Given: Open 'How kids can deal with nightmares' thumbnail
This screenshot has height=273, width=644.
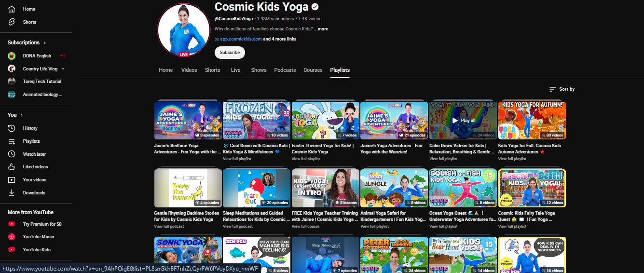Looking at the screenshot, I should click(x=532, y=255).
